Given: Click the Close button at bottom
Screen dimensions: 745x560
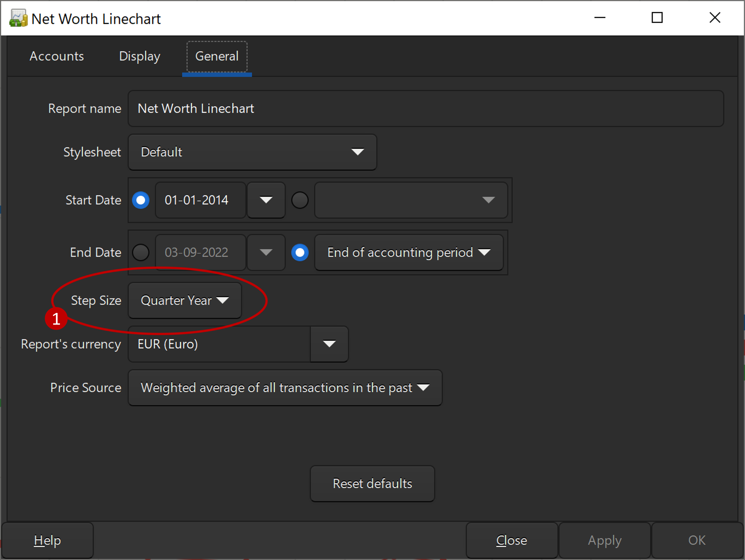Looking at the screenshot, I should (x=512, y=541).
